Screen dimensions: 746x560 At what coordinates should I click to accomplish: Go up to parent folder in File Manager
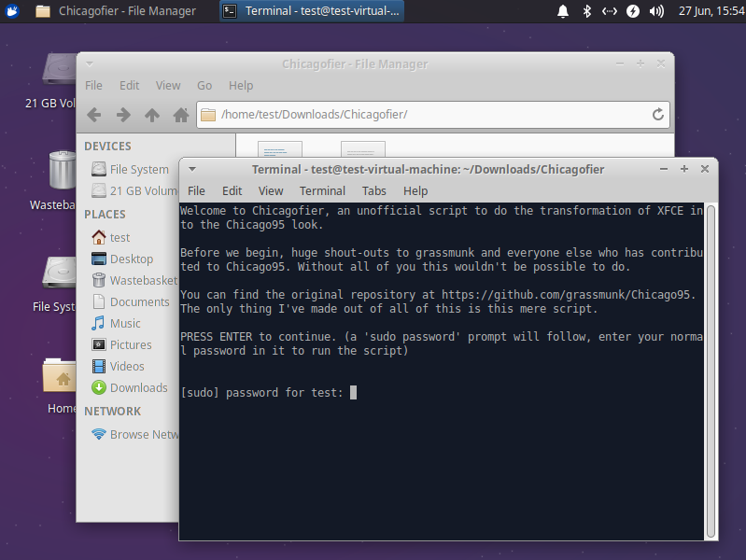pos(152,115)
